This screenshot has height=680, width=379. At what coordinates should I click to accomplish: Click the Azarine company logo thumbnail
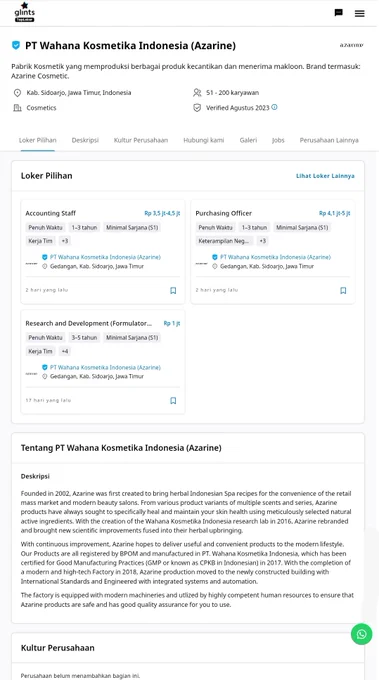[x=351, y=45]
